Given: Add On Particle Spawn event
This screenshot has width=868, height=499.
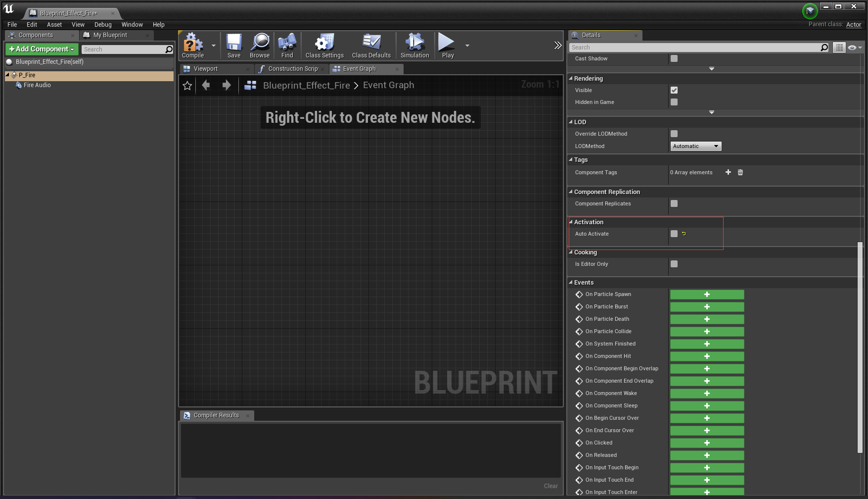Looking at the screenshot, I should 707,295.
